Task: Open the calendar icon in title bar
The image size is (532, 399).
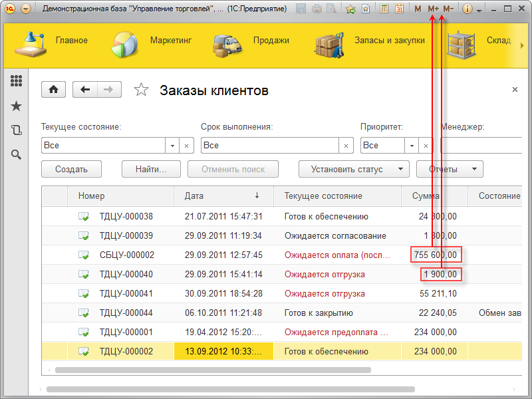Action: pos(400,8)
